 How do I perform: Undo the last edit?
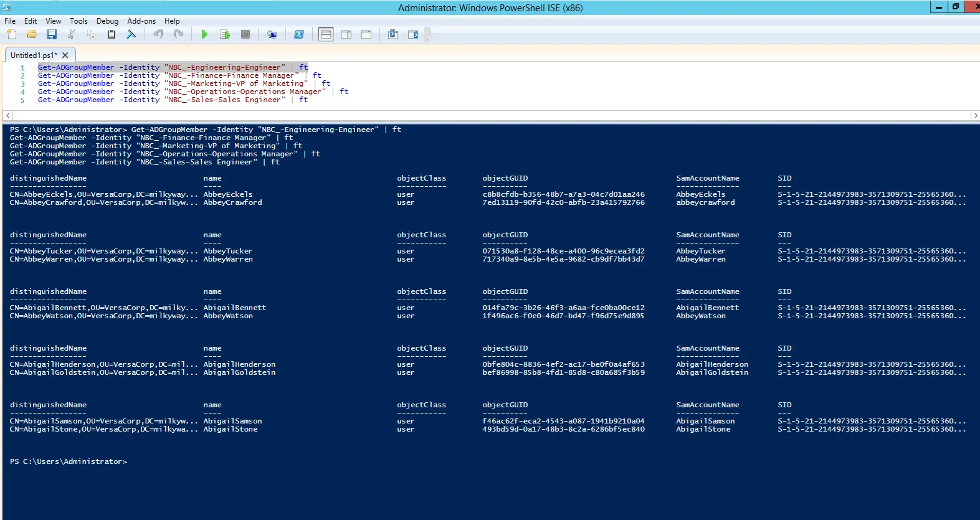[x=158, y=34]
